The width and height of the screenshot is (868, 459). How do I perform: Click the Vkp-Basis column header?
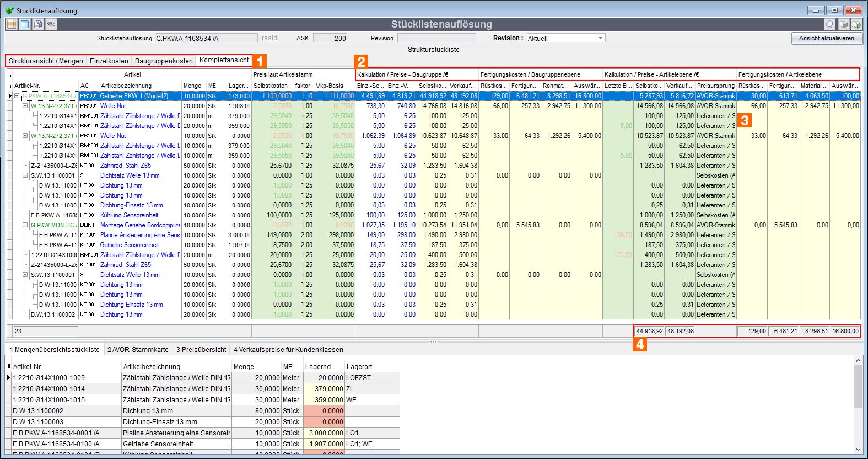(335, 86)
